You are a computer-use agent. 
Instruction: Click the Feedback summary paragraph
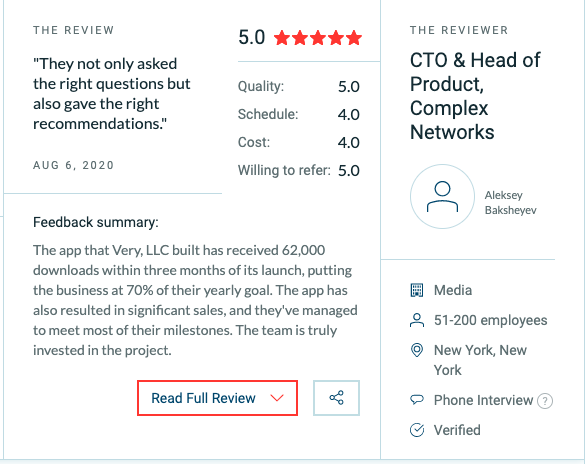pyautogui.click(x=195, y=300)
